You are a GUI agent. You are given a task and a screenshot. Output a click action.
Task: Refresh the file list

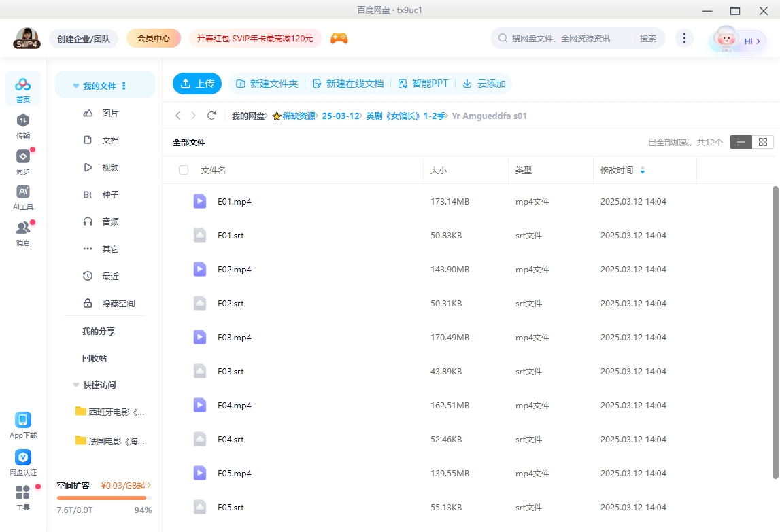[x=211, y=116]
